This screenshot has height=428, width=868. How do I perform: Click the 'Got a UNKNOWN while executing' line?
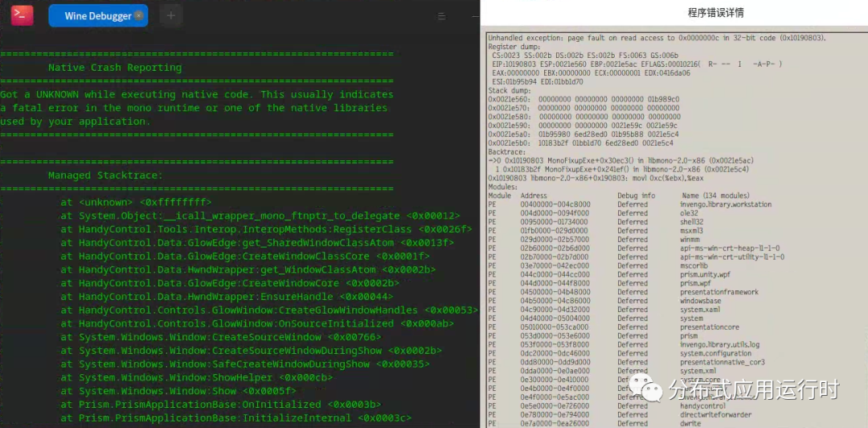(197, 94)
